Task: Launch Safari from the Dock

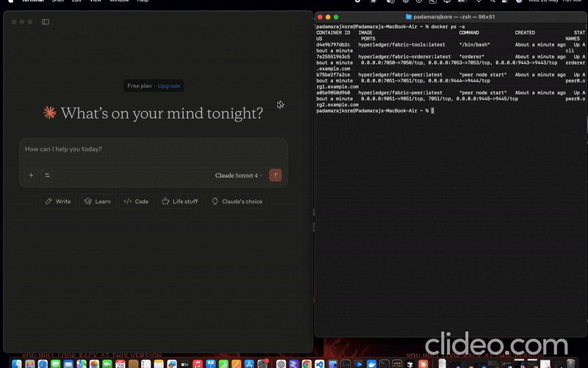Action: pyautogui.click(x=43, y=364)
